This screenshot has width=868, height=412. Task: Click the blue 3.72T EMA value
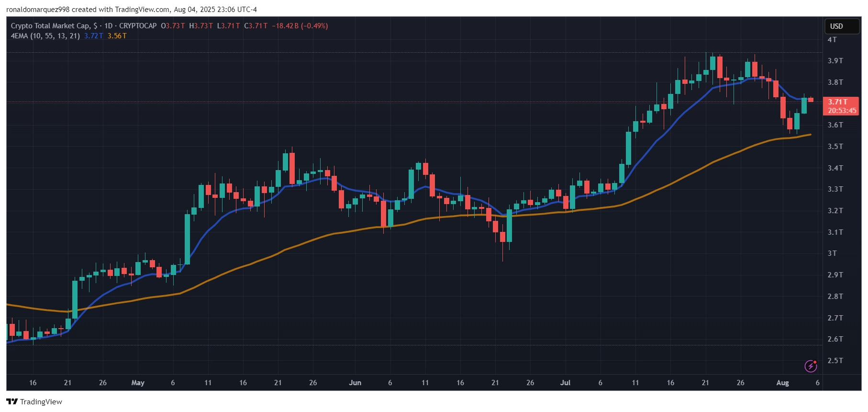94,36
